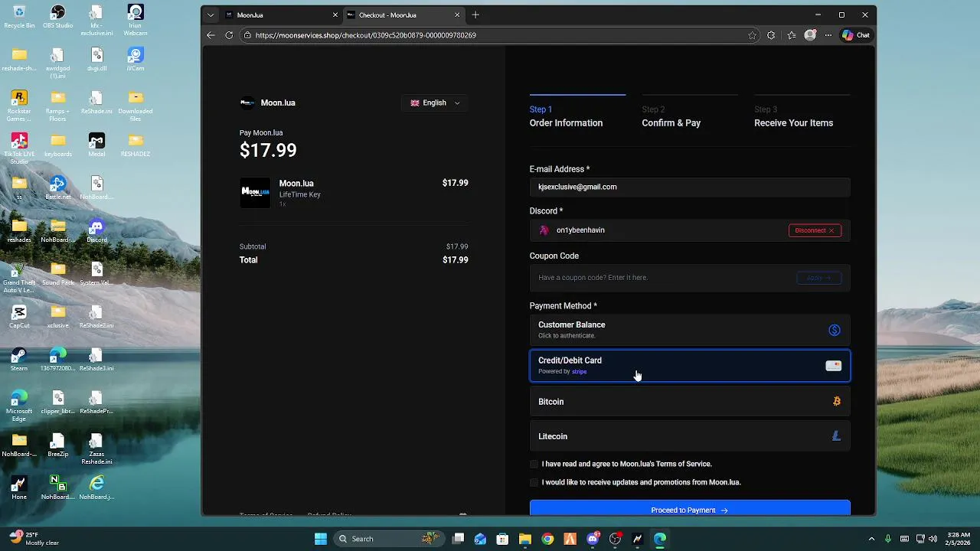Open tab actions dropdown arrow

(x=211, y=15)
